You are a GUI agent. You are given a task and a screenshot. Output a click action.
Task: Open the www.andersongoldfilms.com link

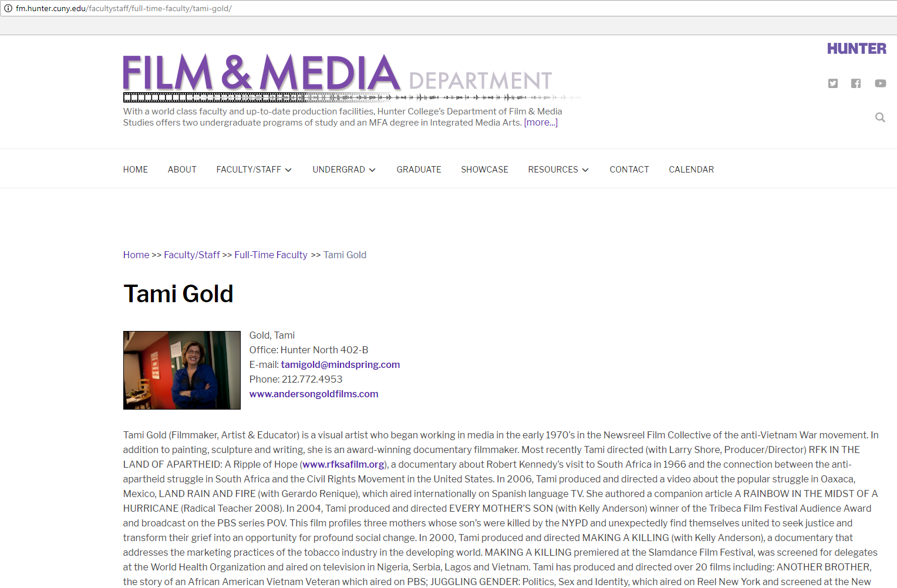pos(313,394)
